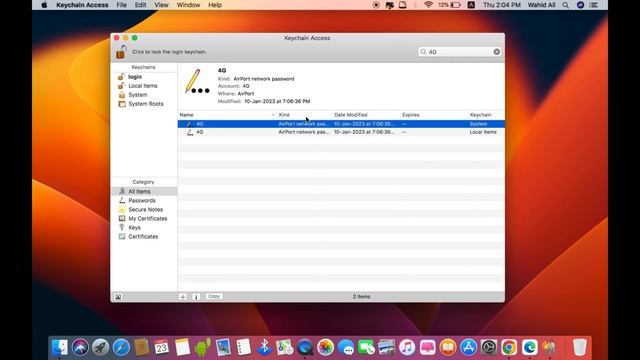Open Music from the Dock
This screenshot has height=360, width=640.
pyautogui.click(x=407, y=347)
